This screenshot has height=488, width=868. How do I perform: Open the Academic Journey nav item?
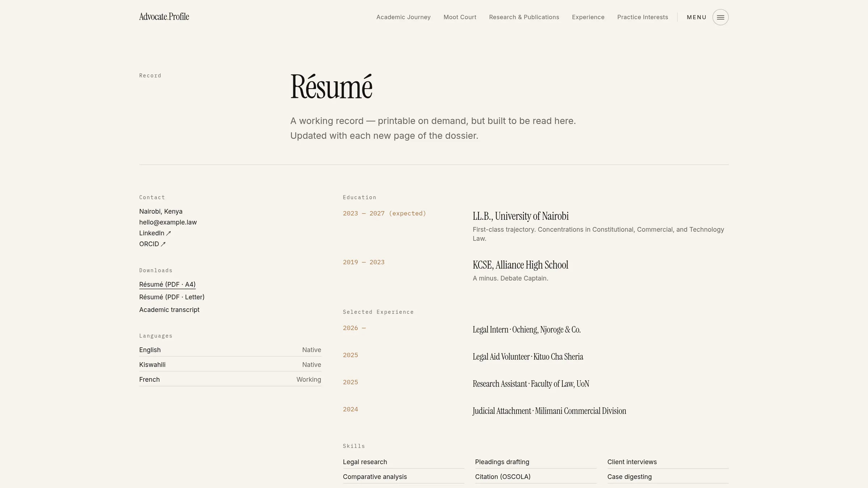(x=403, y=17)
